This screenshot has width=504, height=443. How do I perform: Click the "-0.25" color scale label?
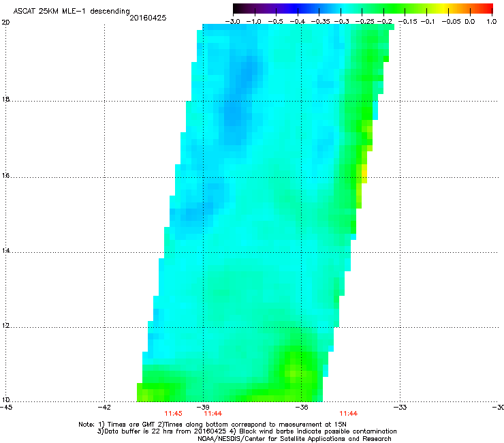[x=365, y=22]
